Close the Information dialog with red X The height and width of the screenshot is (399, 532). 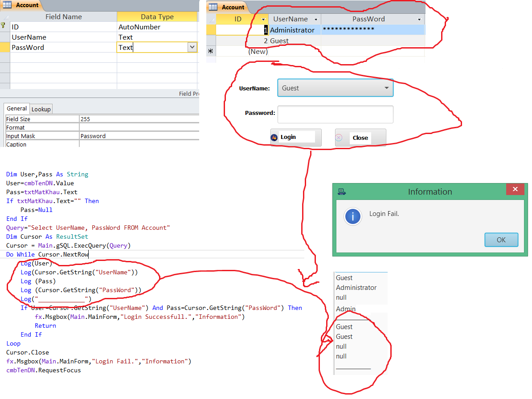pos(515,189)
